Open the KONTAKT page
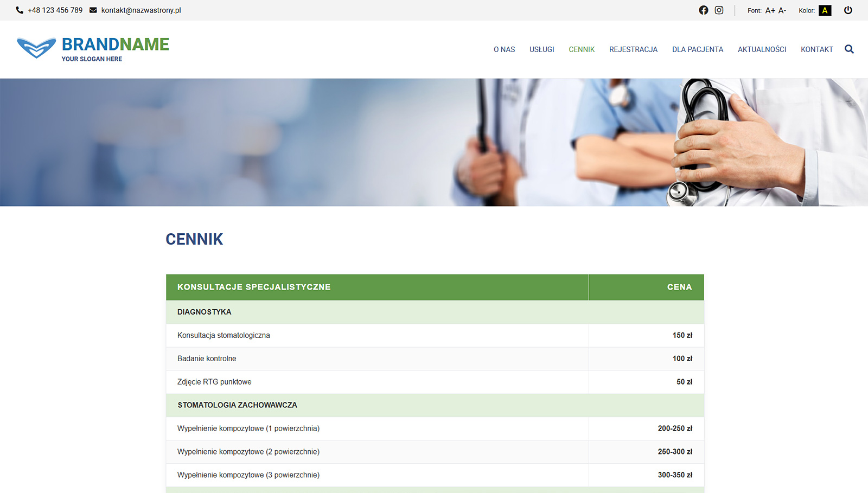Image resolution: width=868 pixels, height=493 pixels. (x=816, y=49)
